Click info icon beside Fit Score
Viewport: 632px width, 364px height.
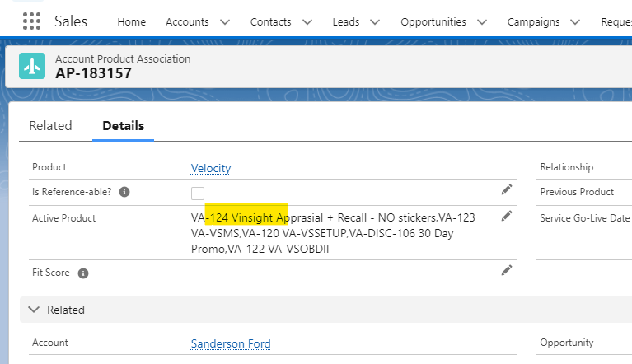coord(83,273)
